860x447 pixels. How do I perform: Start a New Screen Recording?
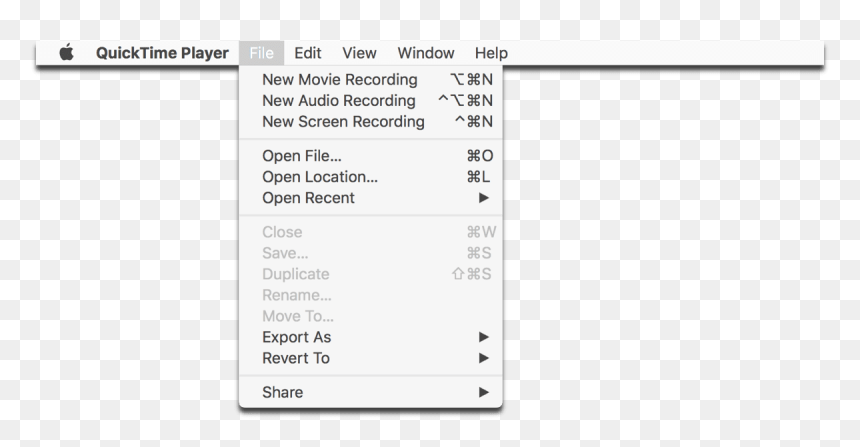click(x=371, y=121)
